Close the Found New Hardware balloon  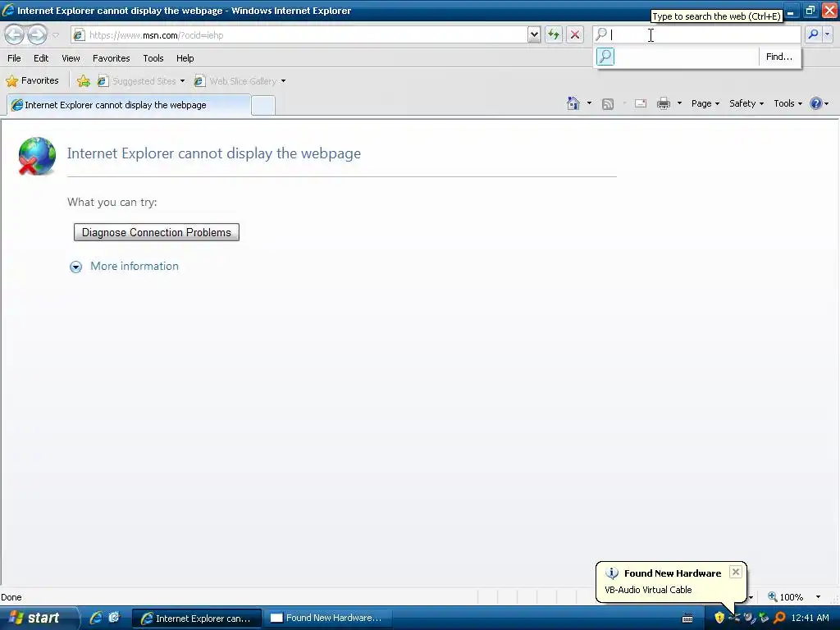[736, 572]
